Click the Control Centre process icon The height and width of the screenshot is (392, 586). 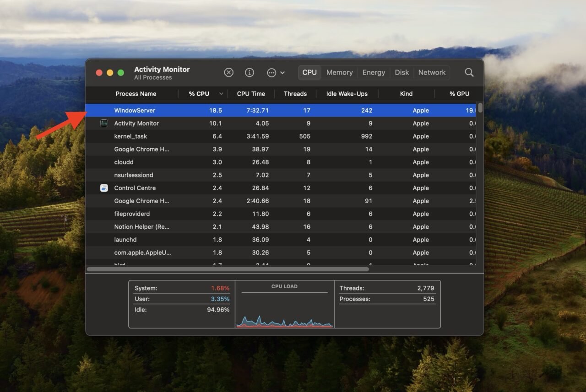[104, 188]
